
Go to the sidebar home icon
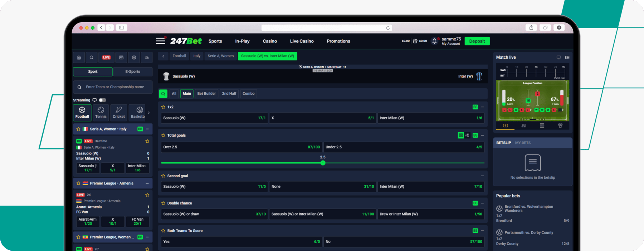[79, 58]
